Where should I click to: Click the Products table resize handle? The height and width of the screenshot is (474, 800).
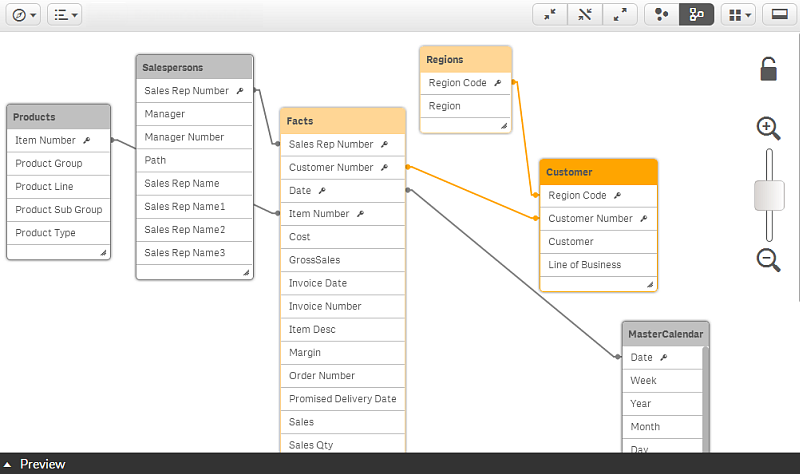103,254
